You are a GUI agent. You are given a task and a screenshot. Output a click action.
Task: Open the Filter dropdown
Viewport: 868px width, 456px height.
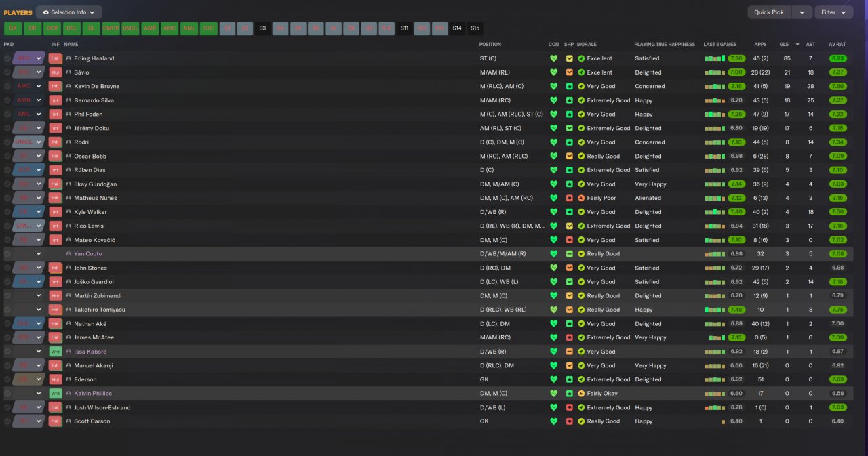[x=834, y=12]
